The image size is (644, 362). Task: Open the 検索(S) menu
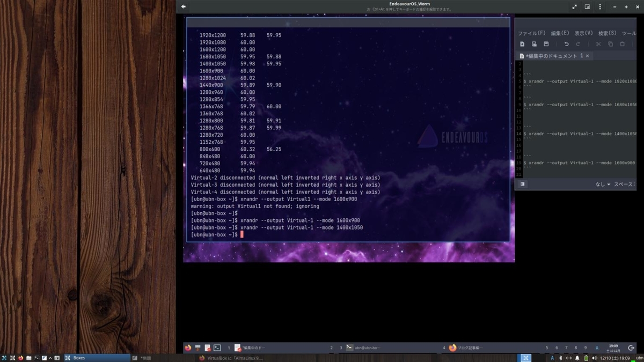point(607,33)
